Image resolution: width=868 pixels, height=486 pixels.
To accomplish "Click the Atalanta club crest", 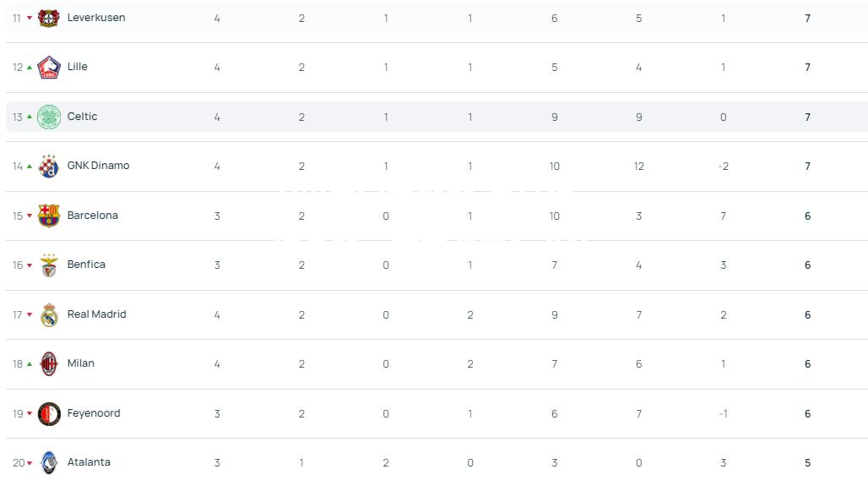I will click(49, 462).
